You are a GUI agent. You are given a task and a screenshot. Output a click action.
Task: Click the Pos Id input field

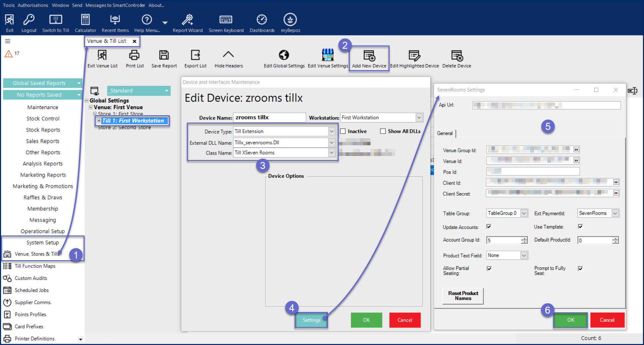click(533, 172)
